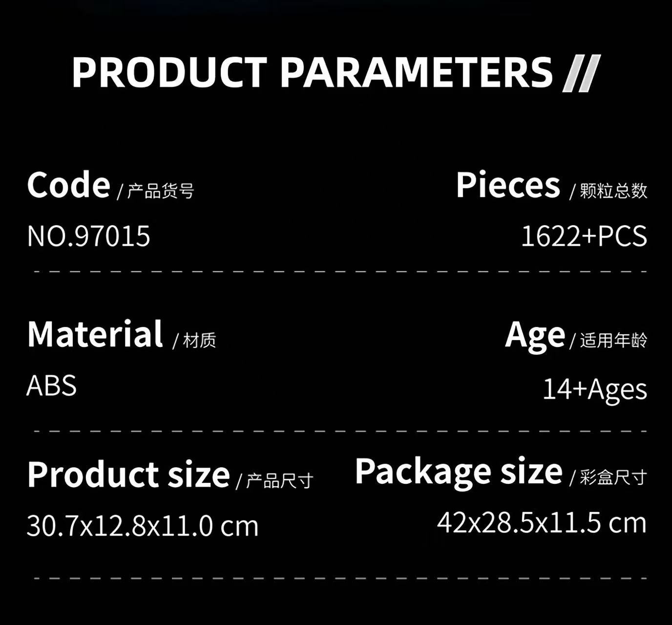The image size is (672, 625).
Task: Click the PRODUCT PARAMETERS heading
Action: click(x=312, y=73)
